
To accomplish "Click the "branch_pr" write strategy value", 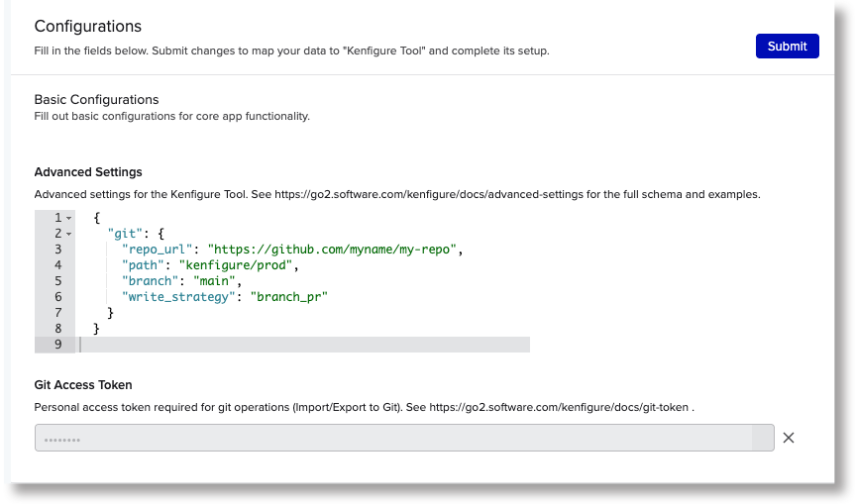I will coord(289,297).
